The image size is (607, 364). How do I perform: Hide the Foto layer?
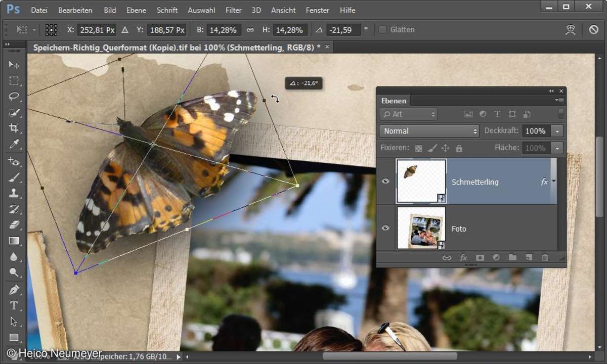click(x=385, y=228)
